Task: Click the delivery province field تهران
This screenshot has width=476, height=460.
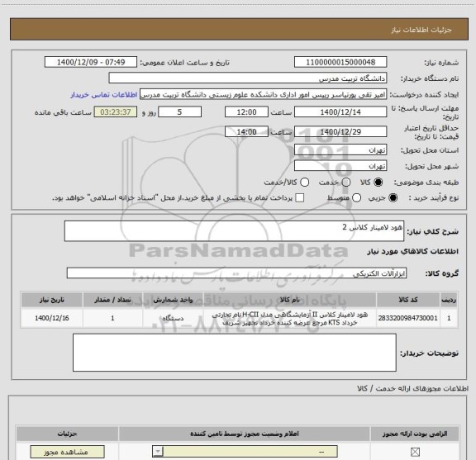Action: pos(340,149)
